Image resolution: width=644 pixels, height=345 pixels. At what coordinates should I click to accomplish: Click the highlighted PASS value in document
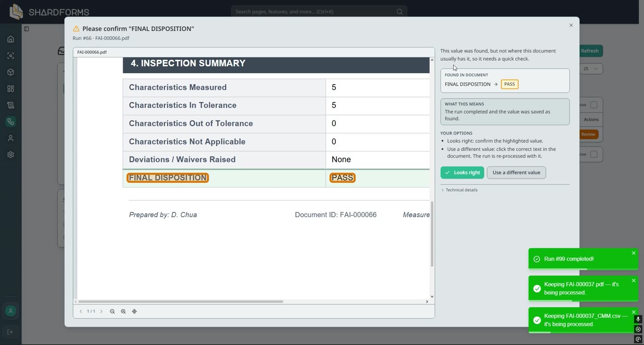(342, 178)
